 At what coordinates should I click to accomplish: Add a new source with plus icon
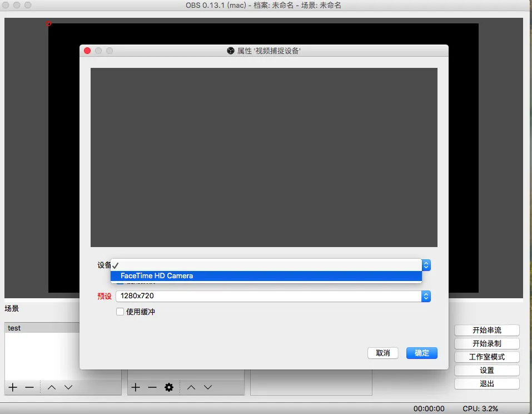pyautogui.click(x=135, y=387)
